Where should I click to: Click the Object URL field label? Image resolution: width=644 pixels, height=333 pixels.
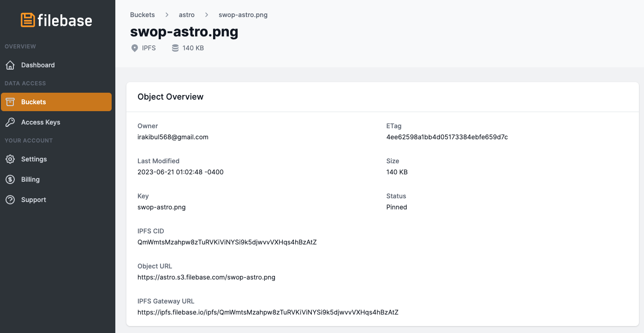tap(155, 266)
